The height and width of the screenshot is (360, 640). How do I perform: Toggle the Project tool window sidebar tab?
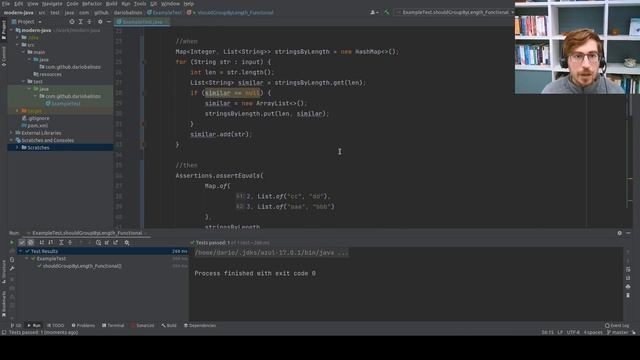[4, 30]
